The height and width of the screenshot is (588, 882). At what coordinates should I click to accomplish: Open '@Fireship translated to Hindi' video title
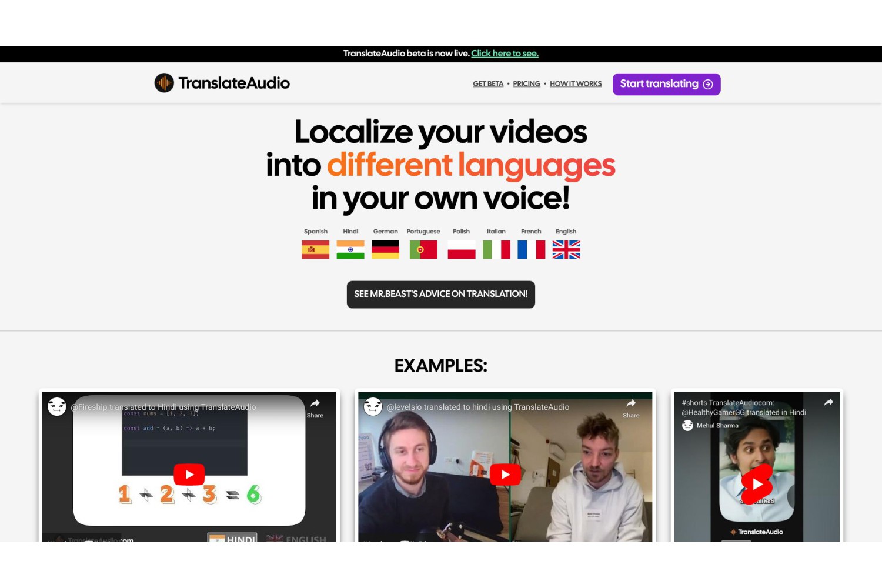(163, 407)
